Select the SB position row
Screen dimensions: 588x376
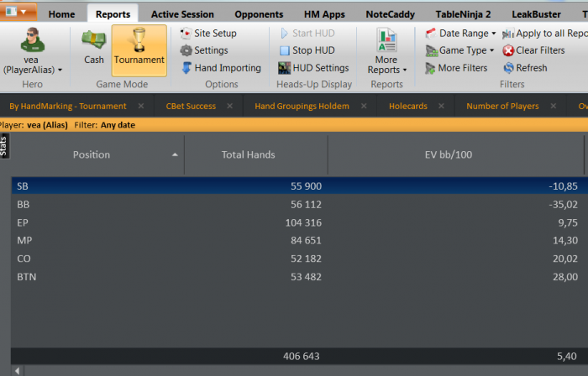299,185
